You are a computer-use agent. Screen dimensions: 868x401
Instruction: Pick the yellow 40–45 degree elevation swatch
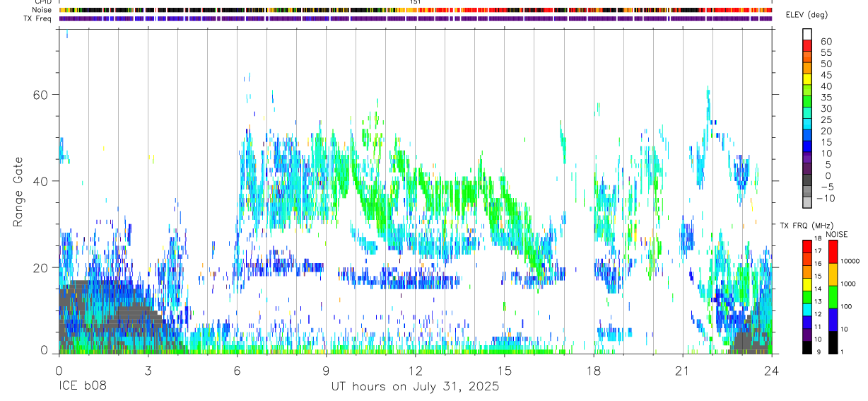point(807,80)
